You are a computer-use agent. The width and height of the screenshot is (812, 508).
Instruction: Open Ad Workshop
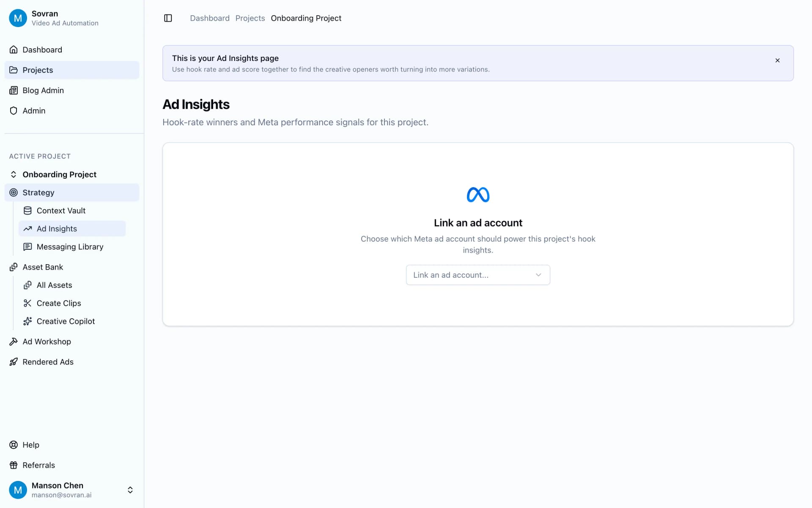[72, 342]
